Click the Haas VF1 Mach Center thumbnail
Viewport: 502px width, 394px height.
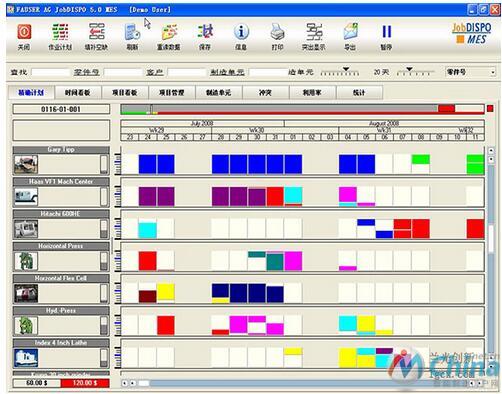(26, 197)
